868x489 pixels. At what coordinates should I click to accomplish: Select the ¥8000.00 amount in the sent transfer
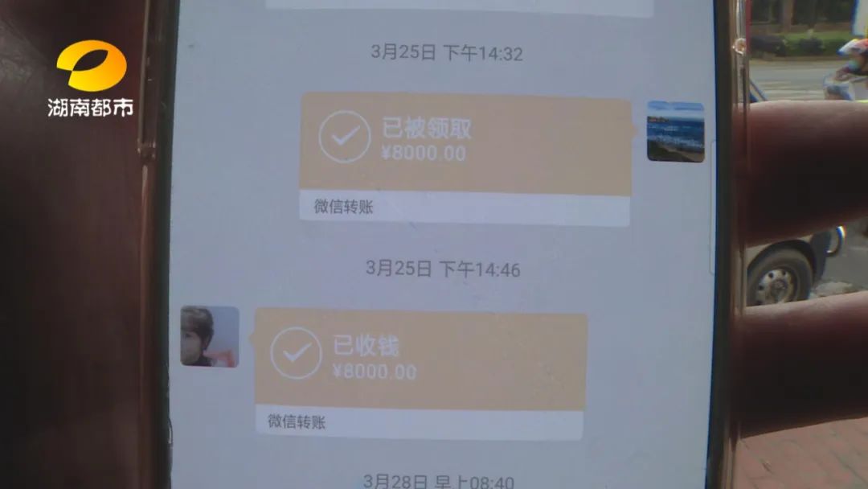coord(424,153)
